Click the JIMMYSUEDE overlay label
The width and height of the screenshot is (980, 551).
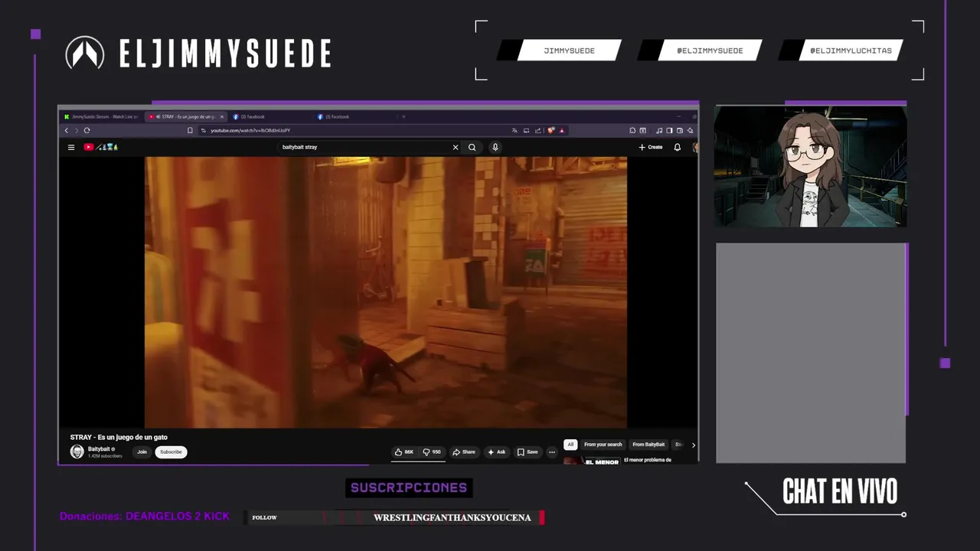pos(569,51)
